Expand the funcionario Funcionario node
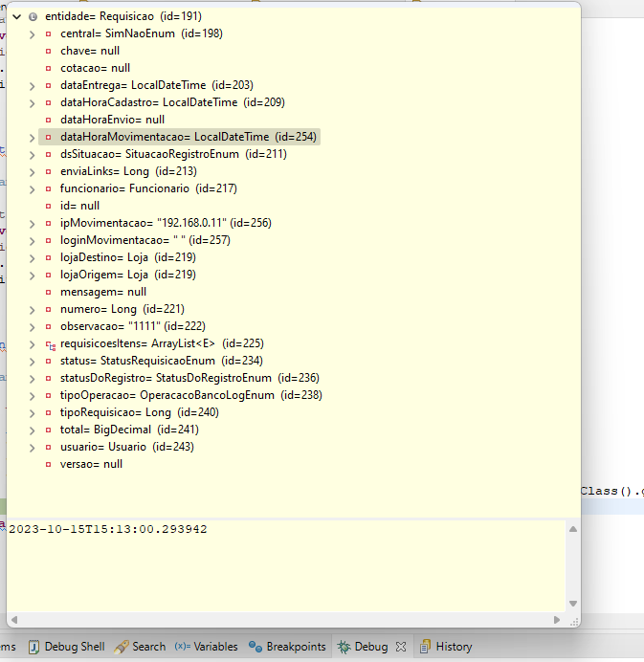The width and height of the screenshot is (644, 662). (x=33, y=189)
